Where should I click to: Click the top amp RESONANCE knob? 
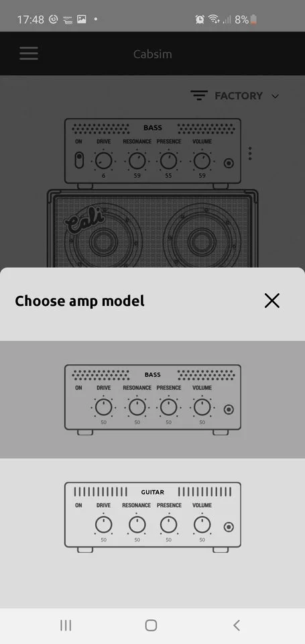pos(137,160)
